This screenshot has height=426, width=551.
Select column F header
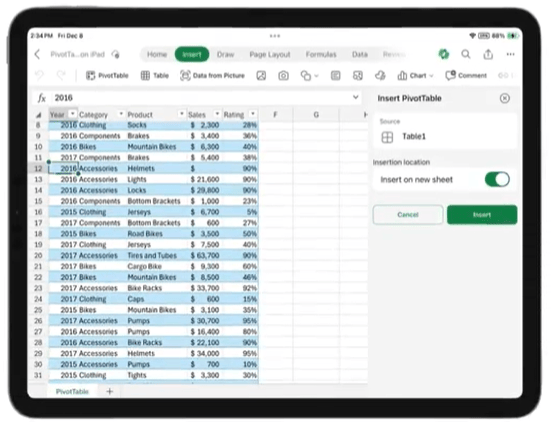click(x=276, y=115)
